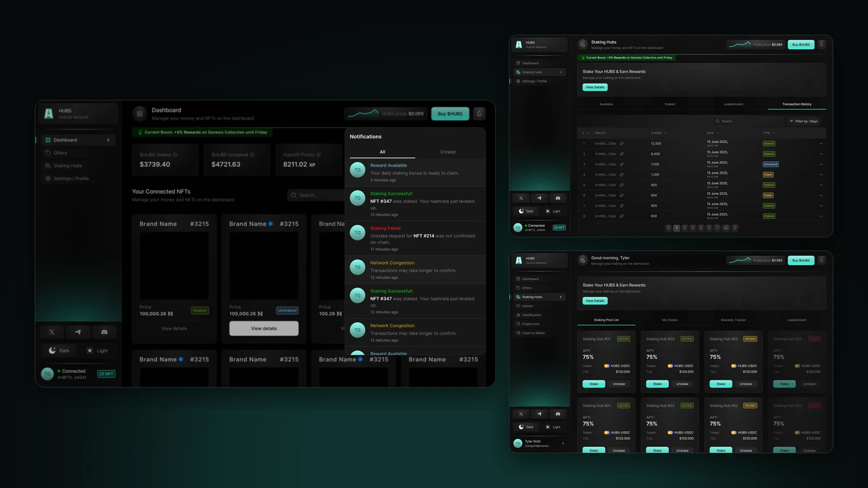This screenshot has height=488, width=868.
Task: Expand Staking Hubs chevron in Staking Pool window
Action: point(560,297)
